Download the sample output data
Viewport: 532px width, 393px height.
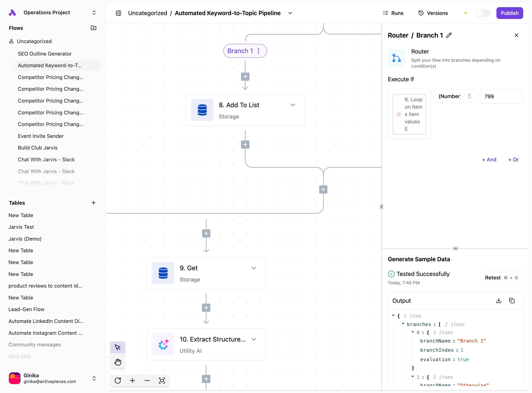tap(499, 301)
